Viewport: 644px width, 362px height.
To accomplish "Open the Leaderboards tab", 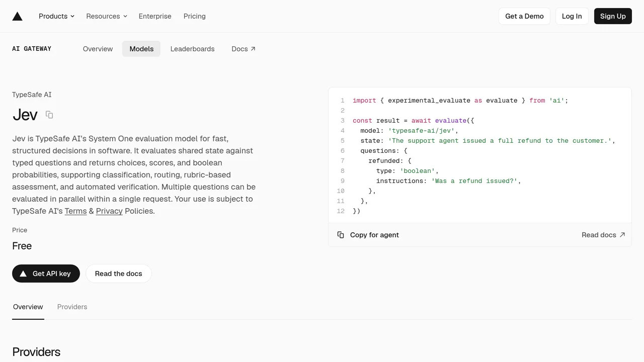I will point(192,49).
